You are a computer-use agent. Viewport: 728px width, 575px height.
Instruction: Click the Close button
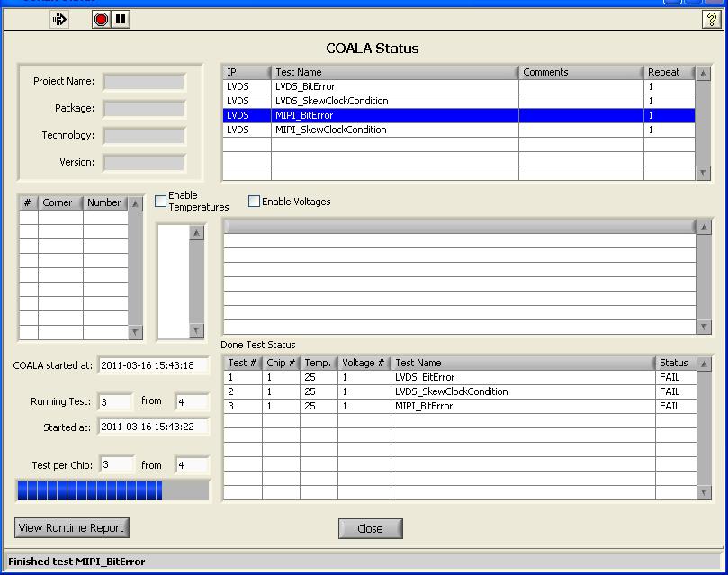[371, 528]
